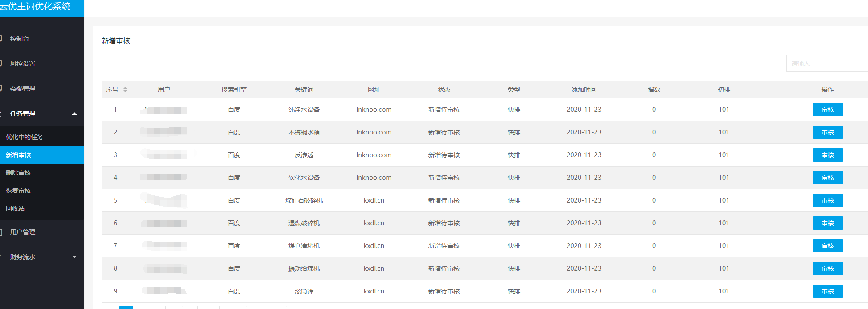Approve the 反渗透 keyword via 审核

827,155
